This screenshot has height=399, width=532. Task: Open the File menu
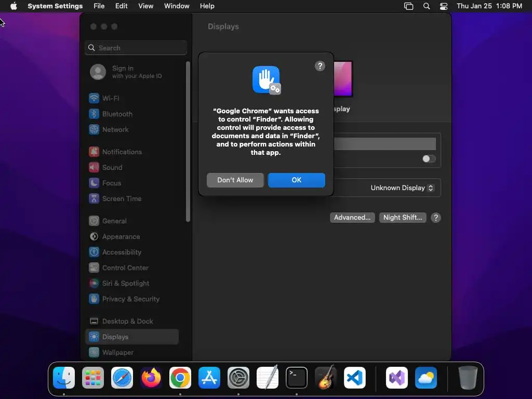pyautogui.click(x=99, y=6)
